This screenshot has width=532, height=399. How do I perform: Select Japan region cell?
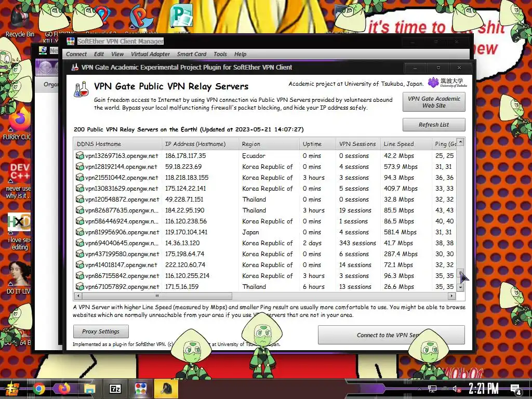point(250,232)
